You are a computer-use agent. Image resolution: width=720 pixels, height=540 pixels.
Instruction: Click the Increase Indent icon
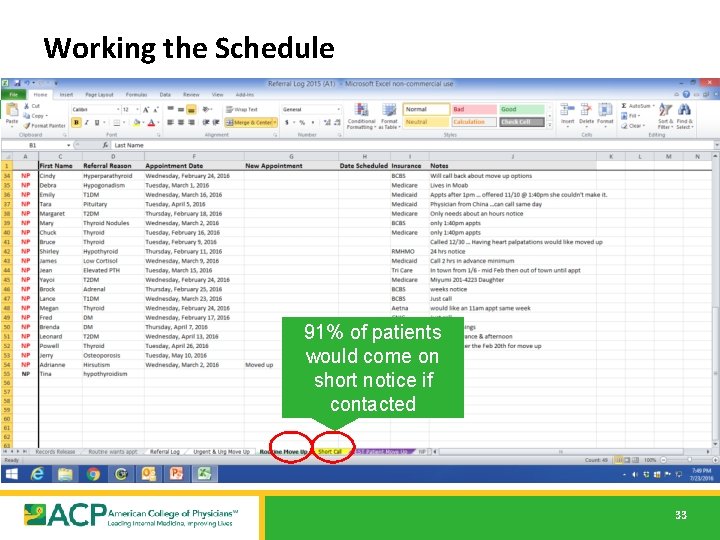point(216,123)
